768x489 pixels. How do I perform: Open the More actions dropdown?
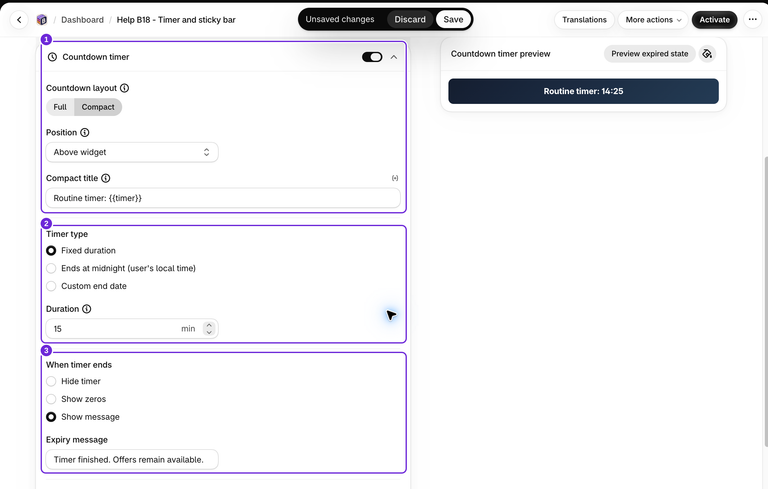(653, 20)
